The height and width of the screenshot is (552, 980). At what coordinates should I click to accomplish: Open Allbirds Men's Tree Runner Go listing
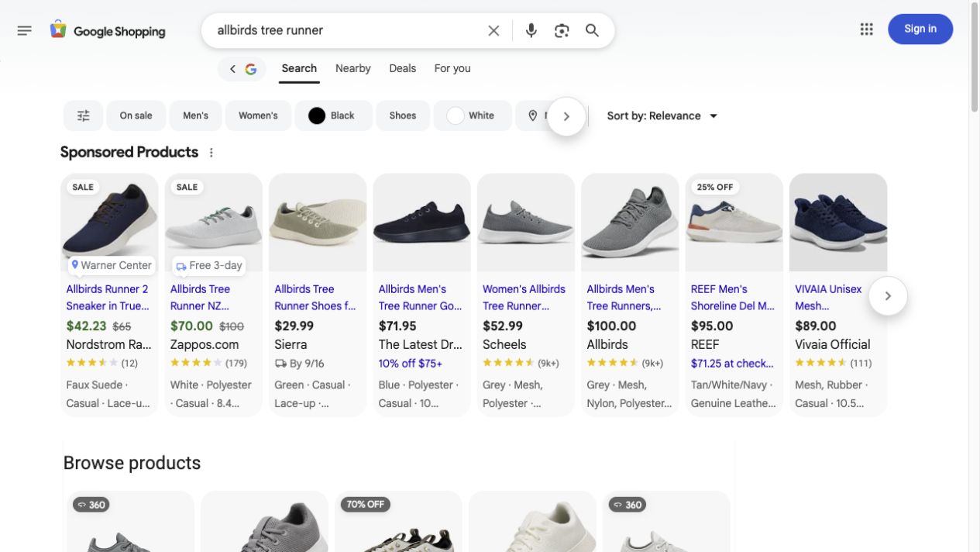pos(420,297)
